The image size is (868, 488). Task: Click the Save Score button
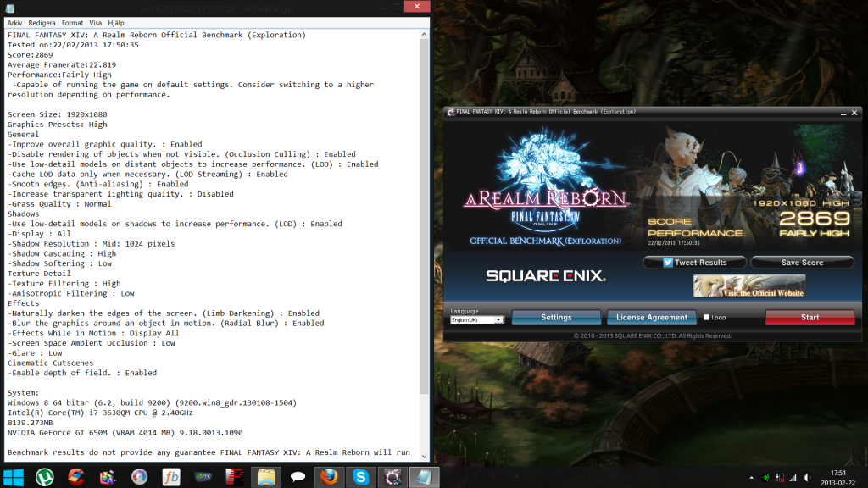click(x=802, y=263)
